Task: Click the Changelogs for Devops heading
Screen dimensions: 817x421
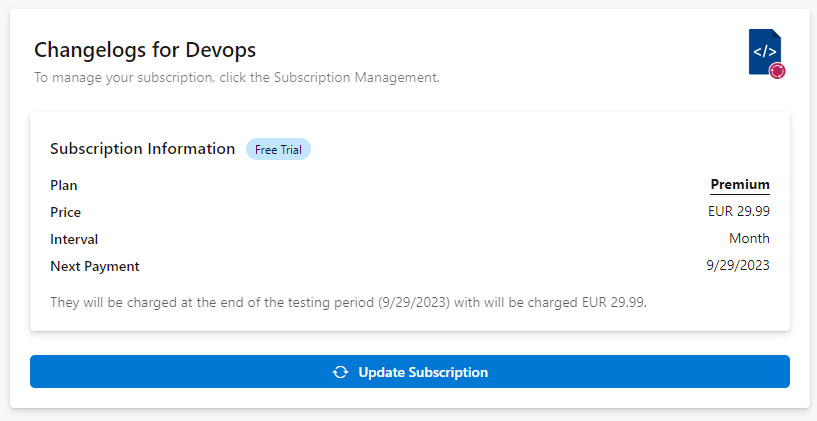Action: coord(145,49)
